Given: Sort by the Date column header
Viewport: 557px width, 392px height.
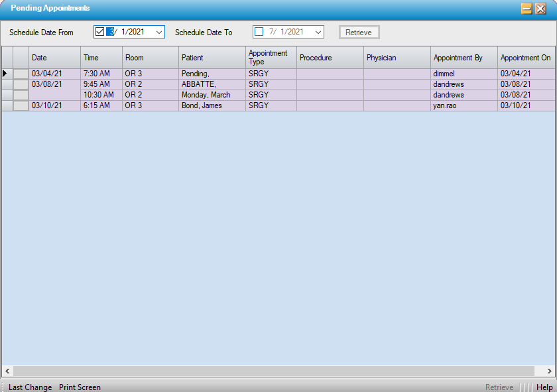Looking at the screenshot, I should click(x=54, y=58).
